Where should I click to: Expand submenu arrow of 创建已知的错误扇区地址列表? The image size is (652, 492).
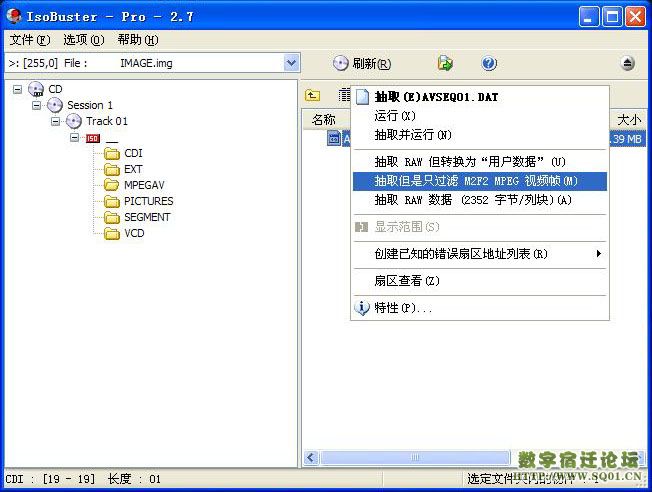click(598, 253)
